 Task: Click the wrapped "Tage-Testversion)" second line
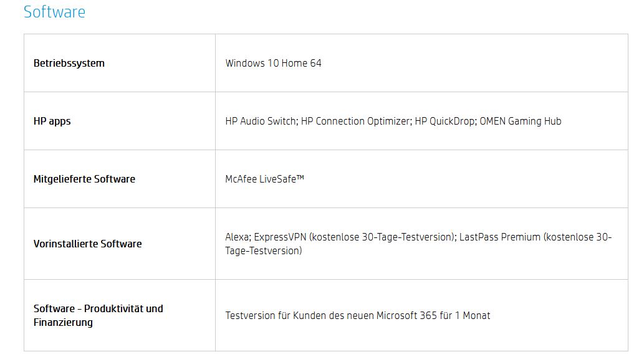coord(263,250)
